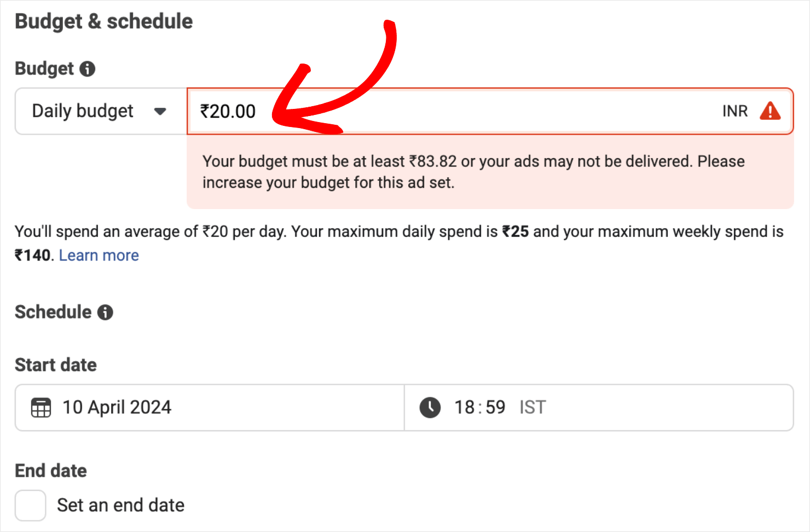Viewport: 810px width, 532px height.
Task: Click the INR currency label
Action: (734, 112)
